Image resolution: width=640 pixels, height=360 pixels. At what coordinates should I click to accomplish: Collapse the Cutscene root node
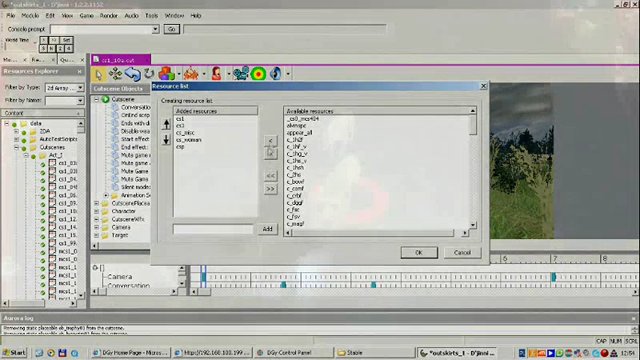click(96, 99)
